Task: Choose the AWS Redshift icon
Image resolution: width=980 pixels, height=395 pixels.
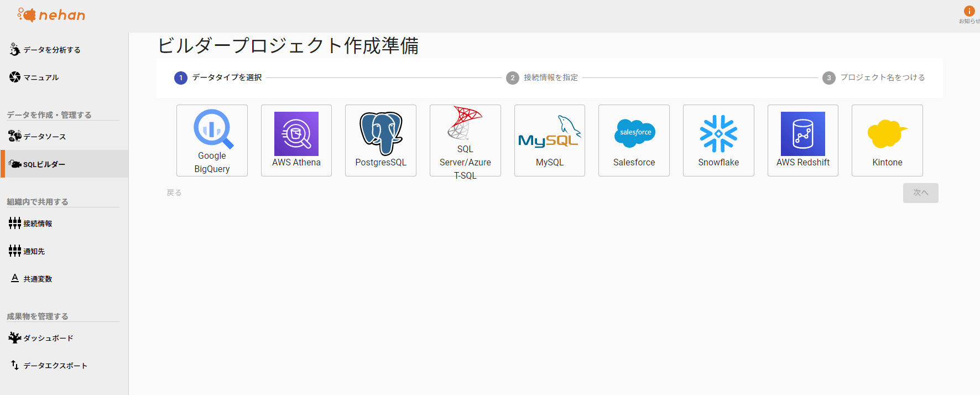Action: 803,134
